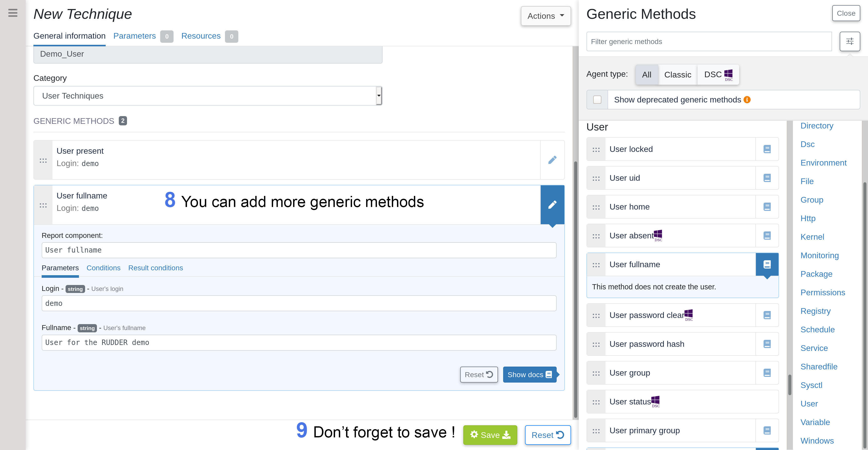Open the hamburger menu icon

[13, 13]
